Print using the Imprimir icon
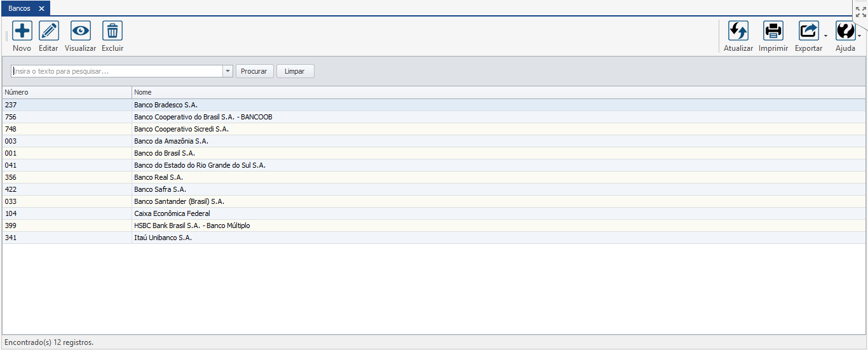This screenshot has height=350, width=868. pyautogui.click(x=773, y=31)
